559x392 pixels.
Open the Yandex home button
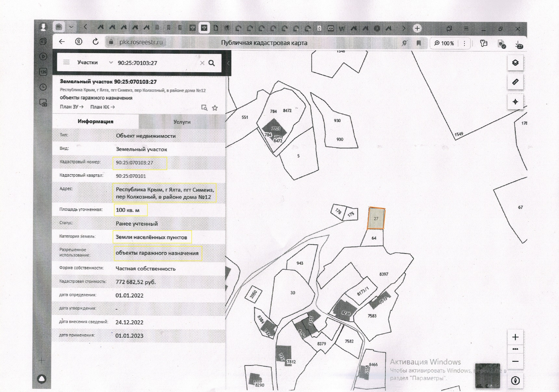click(79, 42)
